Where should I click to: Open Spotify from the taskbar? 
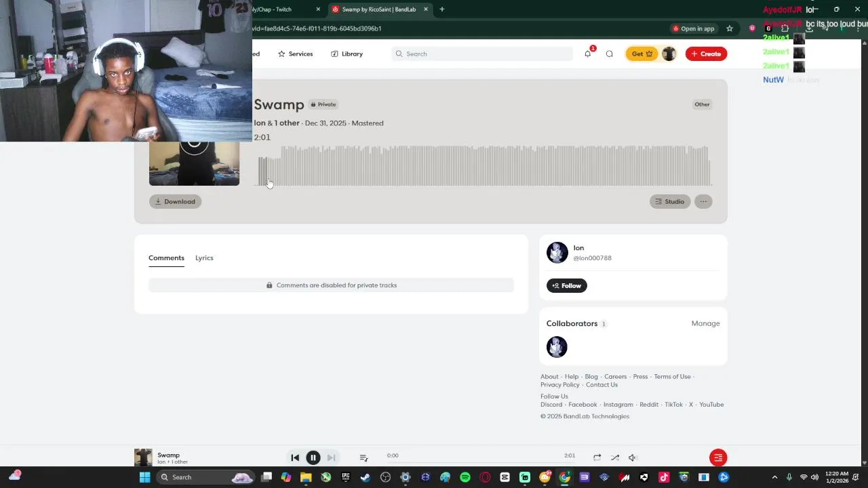[465, 477]
